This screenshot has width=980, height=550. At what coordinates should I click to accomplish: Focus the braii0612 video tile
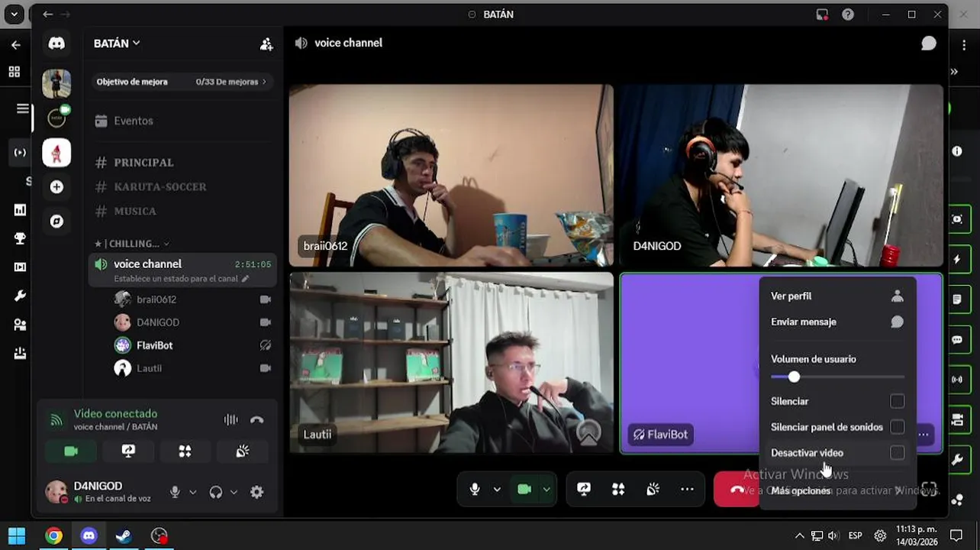[x=451, y=176]
